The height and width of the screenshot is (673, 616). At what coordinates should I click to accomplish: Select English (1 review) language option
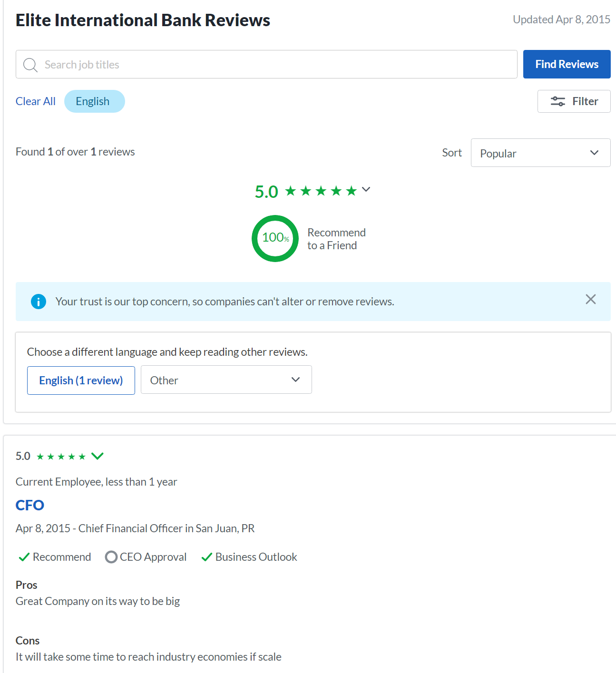pos(81,380)
